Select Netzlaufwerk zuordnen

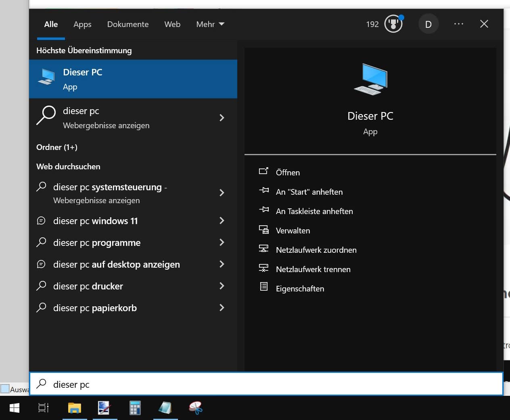point(316,250)
